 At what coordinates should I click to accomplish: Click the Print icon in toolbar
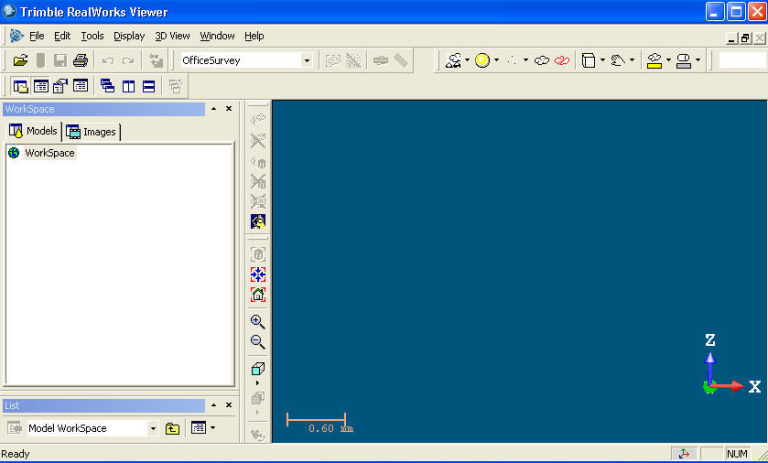[x=80, y=61]
